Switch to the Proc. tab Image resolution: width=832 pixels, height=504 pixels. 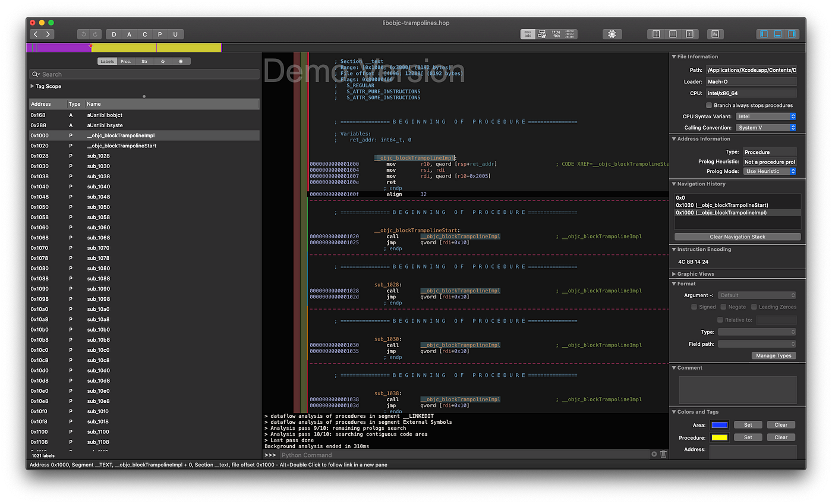(x=126, y=61)
